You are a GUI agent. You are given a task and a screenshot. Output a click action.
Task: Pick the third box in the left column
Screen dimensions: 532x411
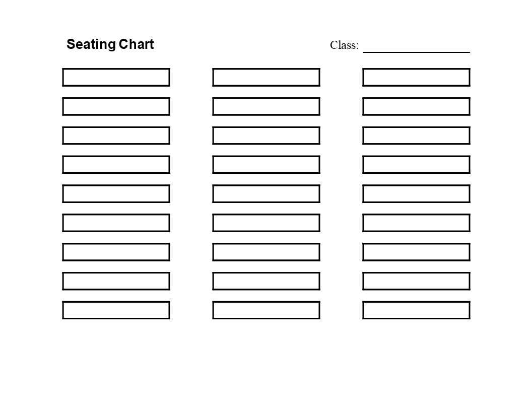[x=116, y=135]
